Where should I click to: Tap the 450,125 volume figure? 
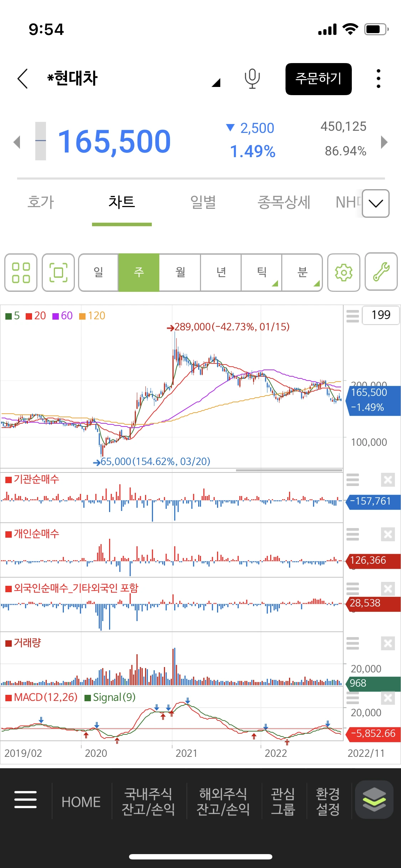coord(343,126)
